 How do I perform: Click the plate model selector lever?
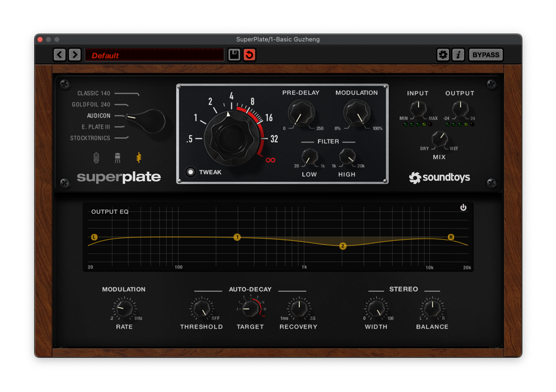tap(147, 120)
